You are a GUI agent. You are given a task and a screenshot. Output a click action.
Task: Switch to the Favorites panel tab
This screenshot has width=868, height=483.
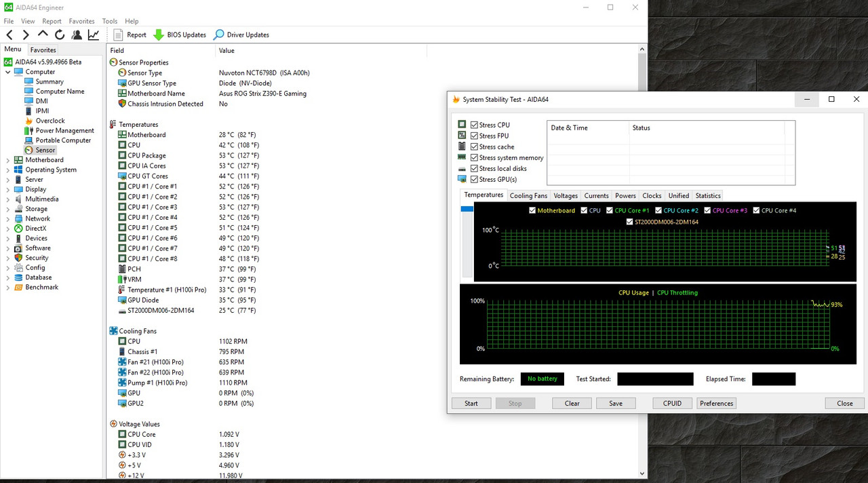[x=43, y=50]
